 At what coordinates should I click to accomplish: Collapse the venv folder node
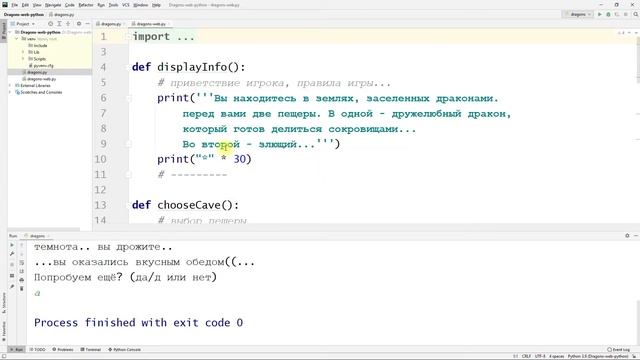tap(17, 39)
